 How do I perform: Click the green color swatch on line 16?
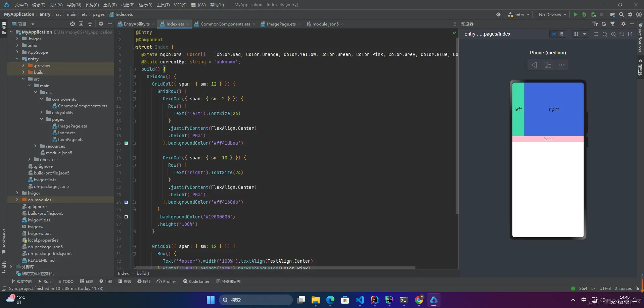point(126,143)
